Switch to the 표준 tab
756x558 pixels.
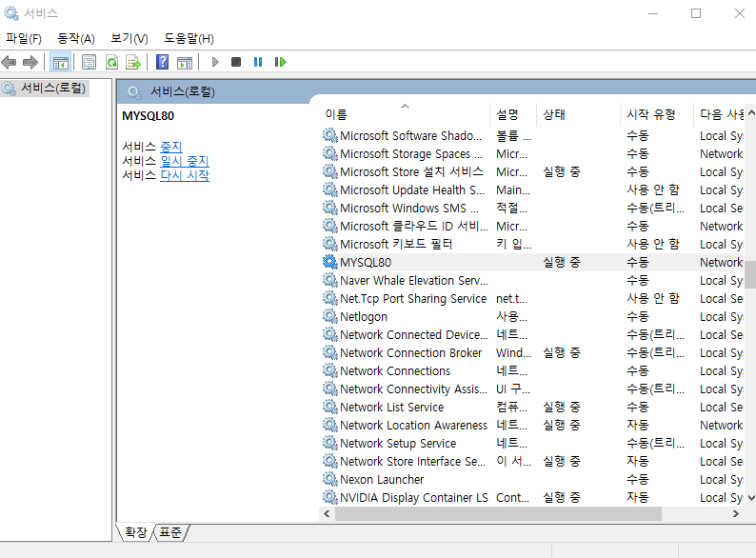pos(170,532)
